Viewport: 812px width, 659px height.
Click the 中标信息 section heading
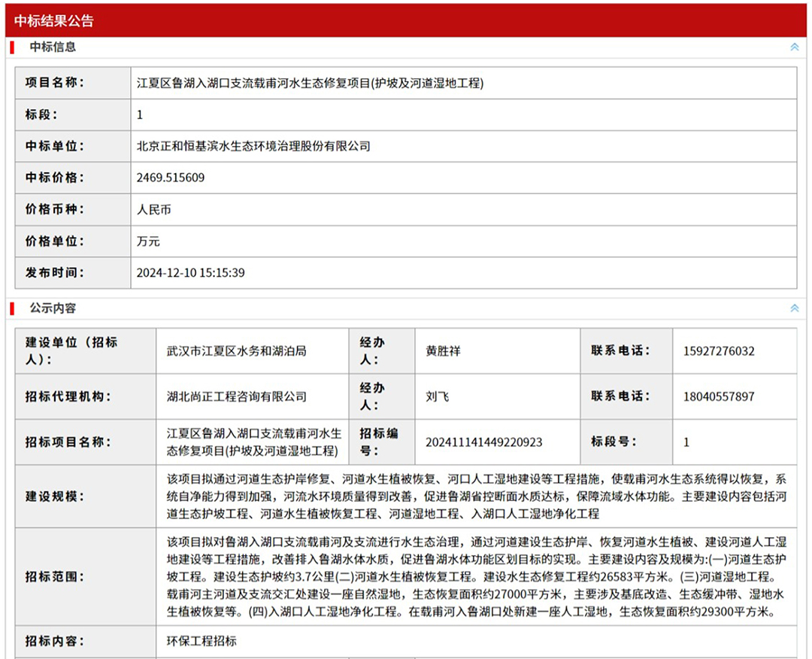tap(53, 47)
